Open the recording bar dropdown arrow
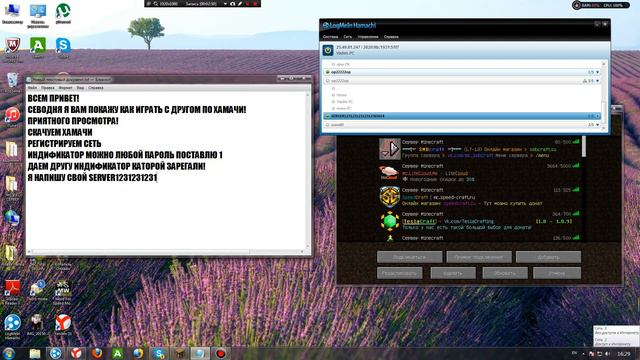 coord(225,4)
